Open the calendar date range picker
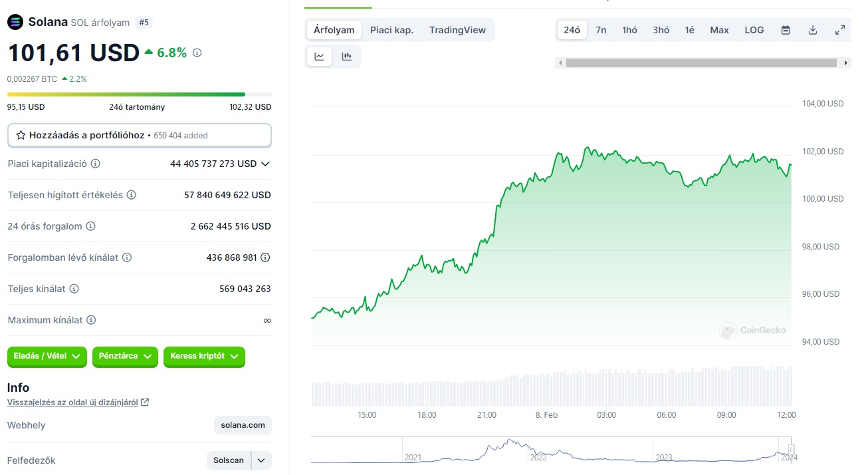This screenshot has height=475, width=868. click(786, 30)
